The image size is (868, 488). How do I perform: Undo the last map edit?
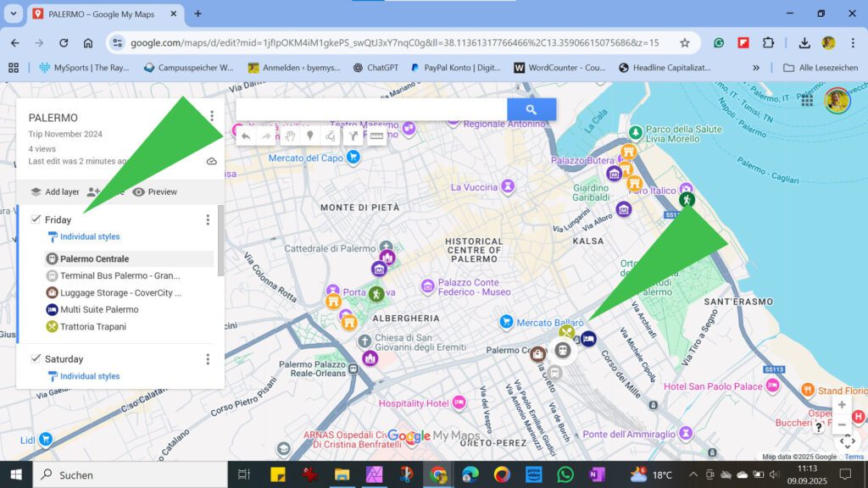click(x=245, y=136)
